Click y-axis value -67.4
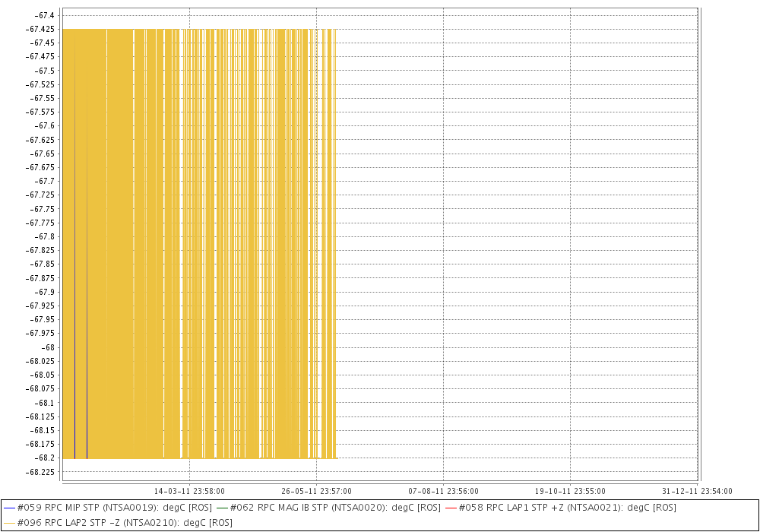This screenshot has width=760, height=532. tap(44, 15)
